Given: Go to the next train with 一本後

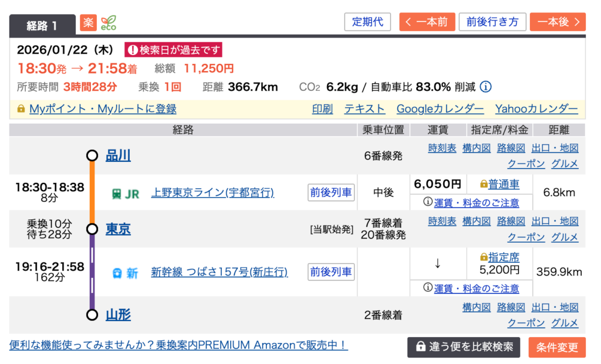Looking at the screenshot, I should pyautogui.click(x=558, y=22).
